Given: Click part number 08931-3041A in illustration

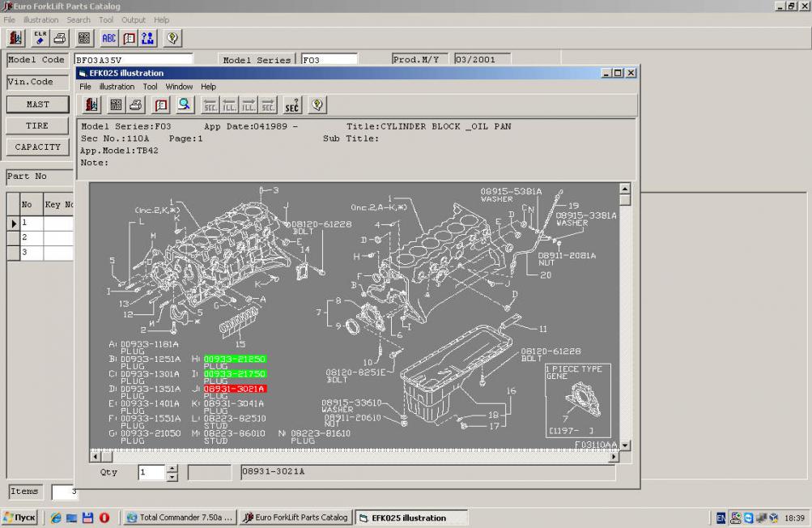Looking at the screenshot, I should click(234, 403).
